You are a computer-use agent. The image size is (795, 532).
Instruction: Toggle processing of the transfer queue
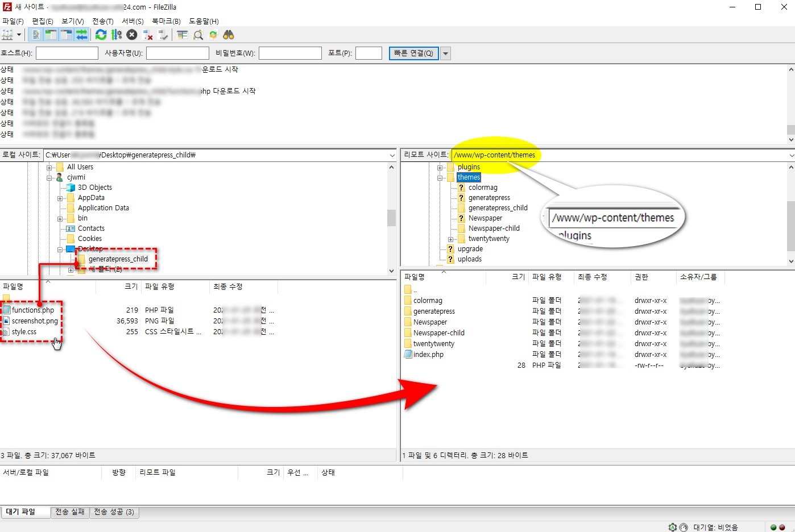click(117, 35)
